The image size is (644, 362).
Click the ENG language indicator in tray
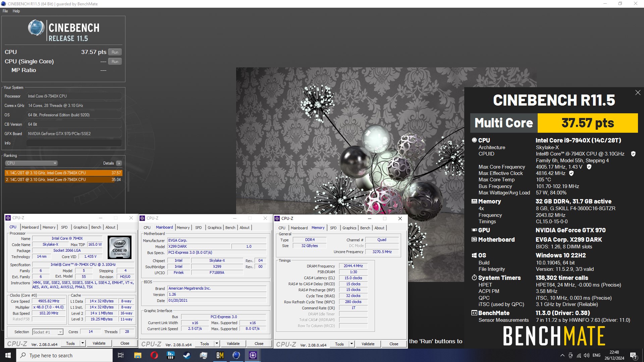[x=596, y=355]
